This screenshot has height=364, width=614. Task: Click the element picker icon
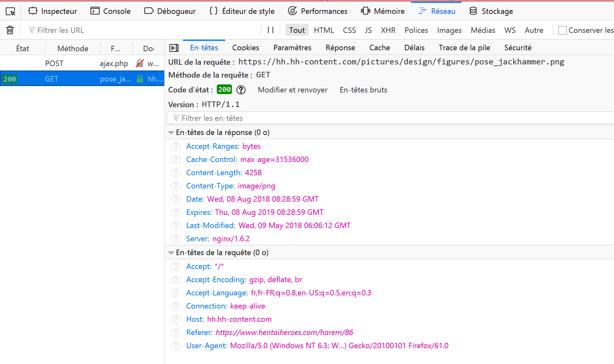11,11
